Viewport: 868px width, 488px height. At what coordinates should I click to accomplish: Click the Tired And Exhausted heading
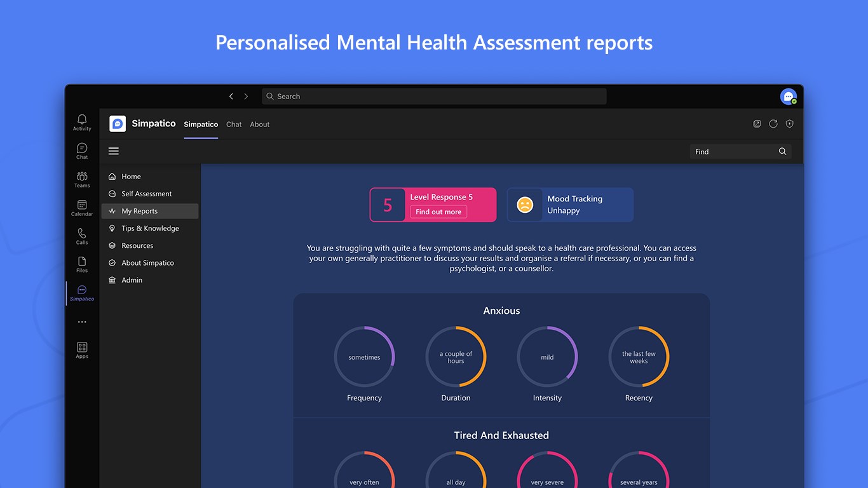coord(501,435)
